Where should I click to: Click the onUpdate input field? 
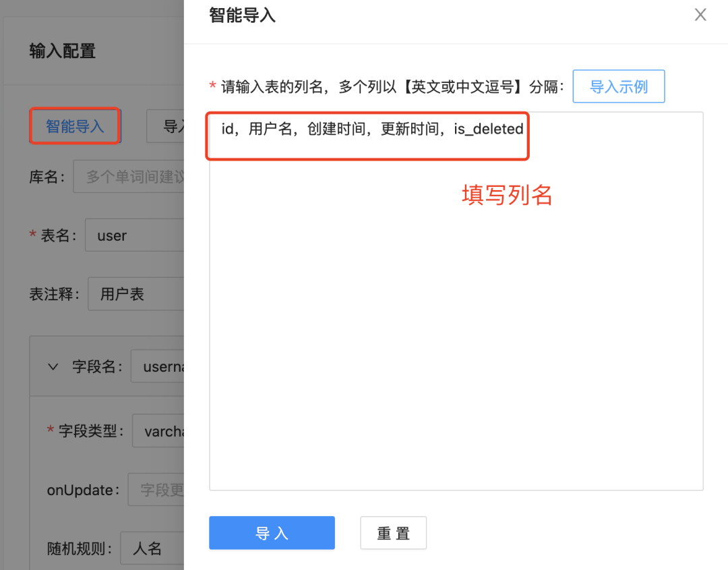click(156, 490)
